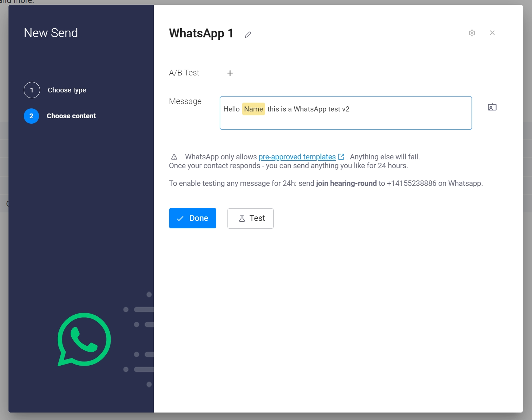Add an A/B Test variant with plus
This screenshot has width=532, height=420.
click(230, 73)
